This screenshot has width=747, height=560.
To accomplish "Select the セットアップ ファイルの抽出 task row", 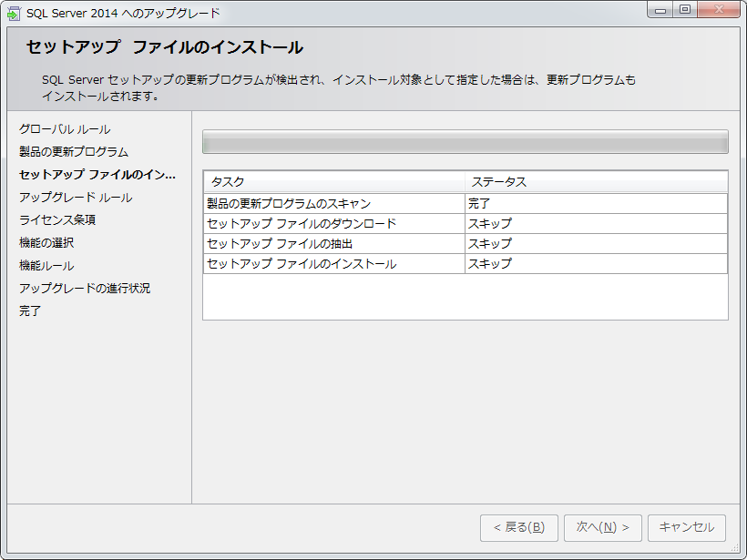I will (x=333, y=244).
